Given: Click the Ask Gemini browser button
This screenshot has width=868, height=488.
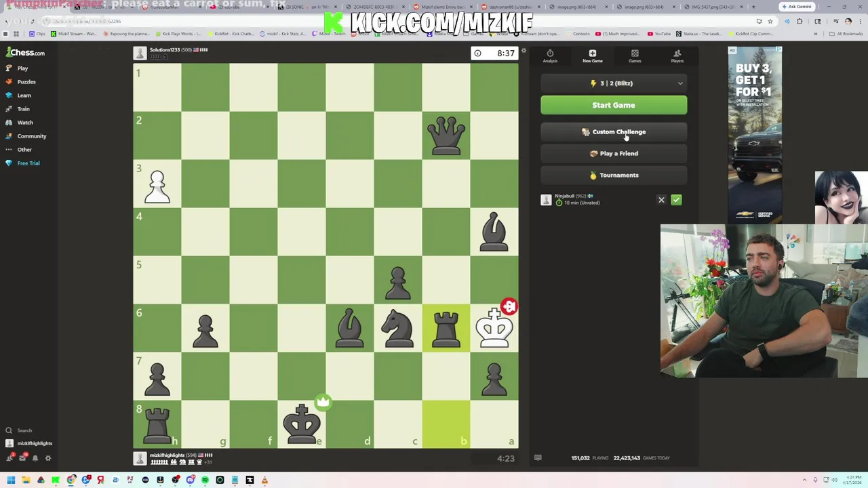Looking at the screenshot, I should click(x=796, y=7).
